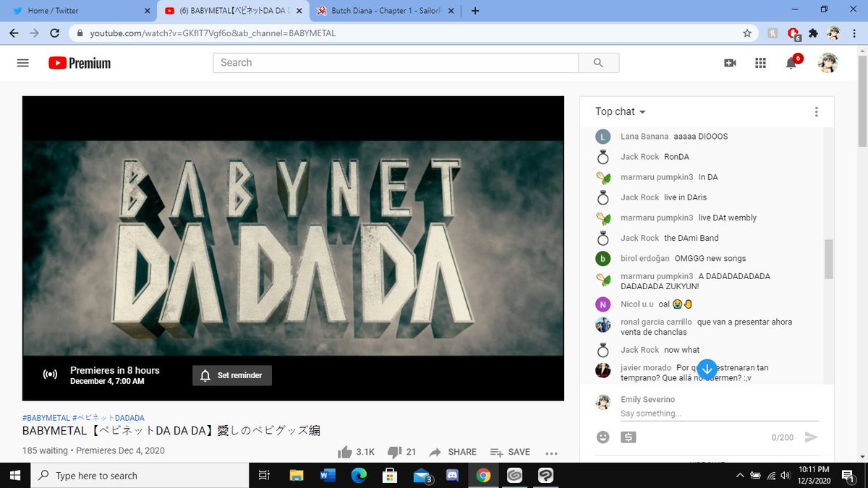Expand the Top chat dropdown
Screen dimensions: 868x488
pos(621,111)
